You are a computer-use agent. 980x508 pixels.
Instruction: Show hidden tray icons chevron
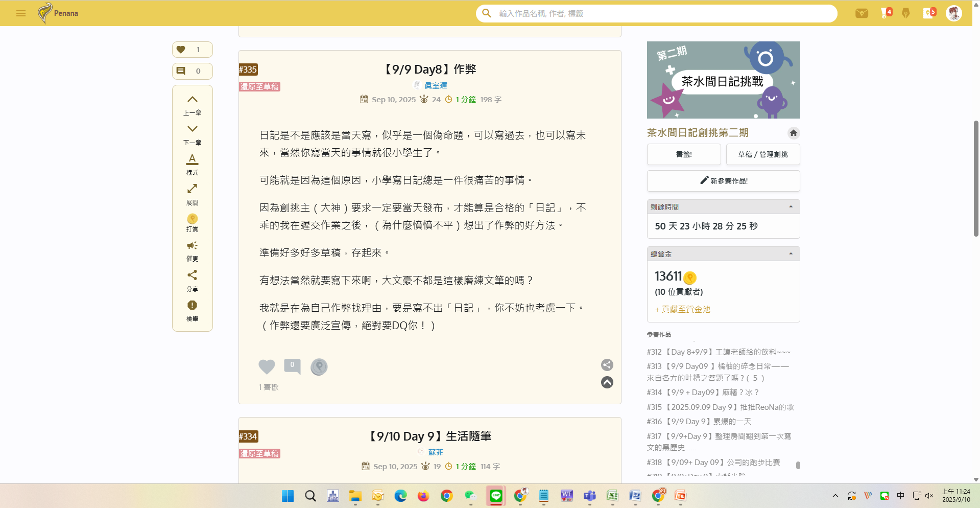click(835, 496)
